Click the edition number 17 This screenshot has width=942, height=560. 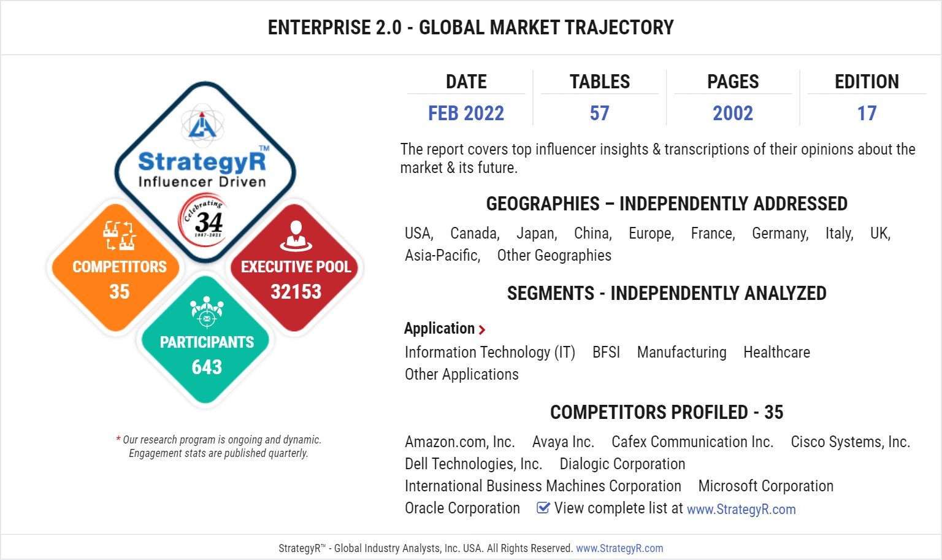click(x=867, y=113)
